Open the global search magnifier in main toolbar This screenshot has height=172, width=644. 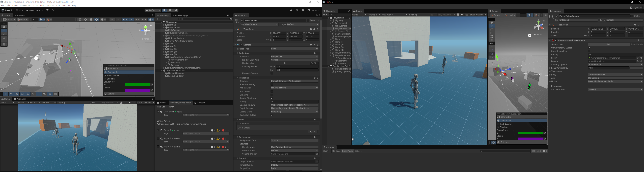303,10
